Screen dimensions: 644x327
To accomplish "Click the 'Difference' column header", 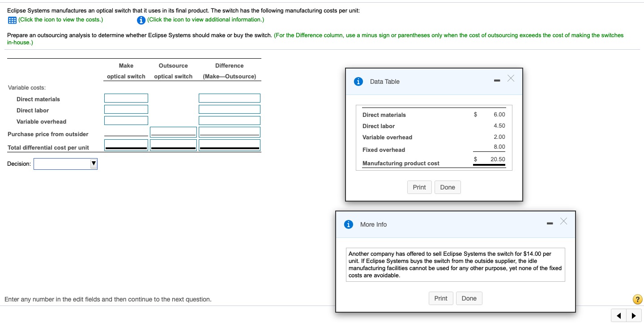I will pyautogui.click(x=230, y=65).
